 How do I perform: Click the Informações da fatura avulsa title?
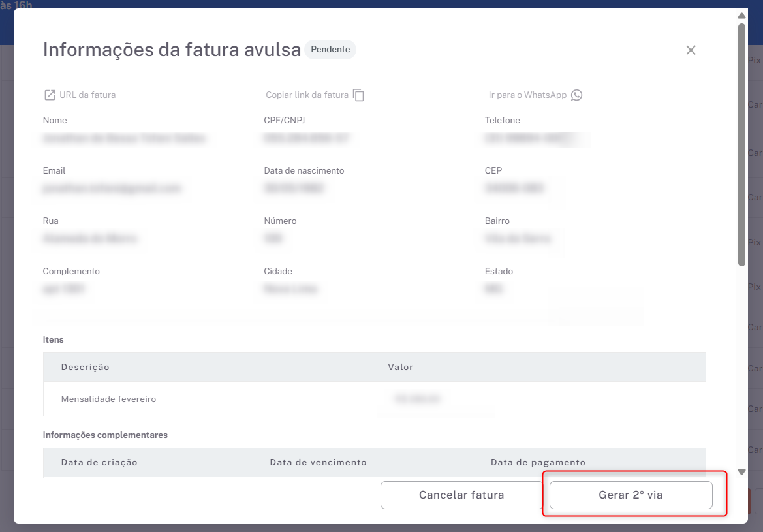click(172, 50)
